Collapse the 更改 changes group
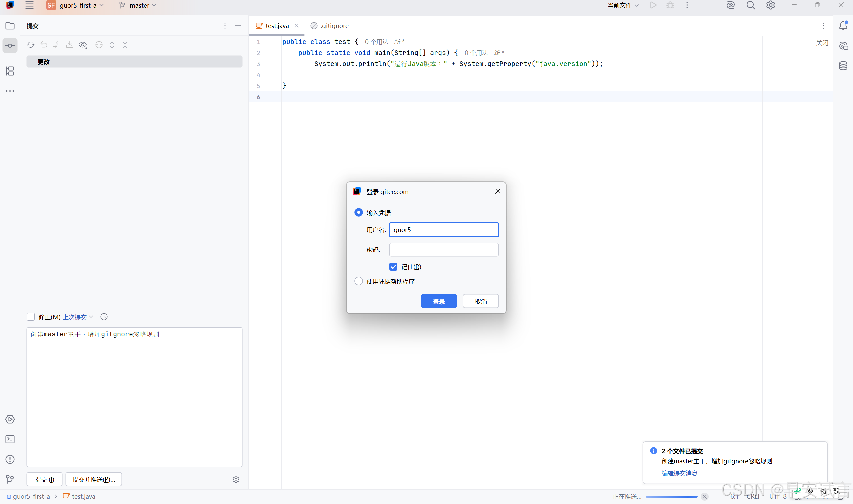The image size is (853, 504). (x=134, y=62)
